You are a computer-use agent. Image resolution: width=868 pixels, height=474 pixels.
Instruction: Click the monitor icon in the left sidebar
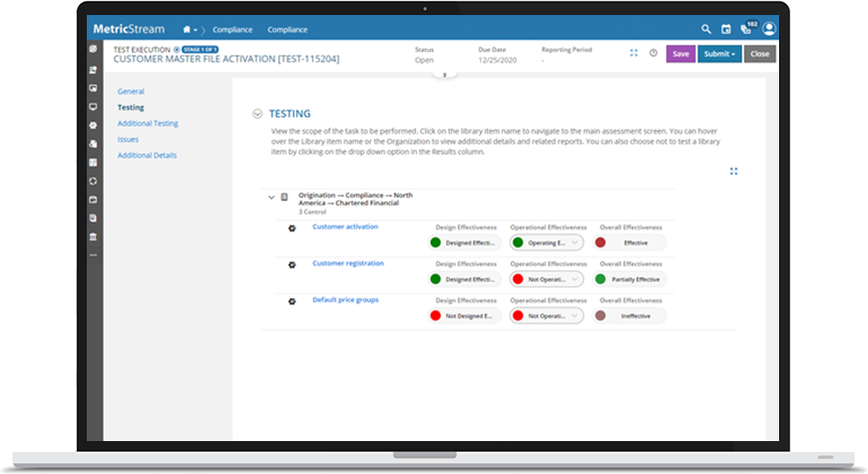pyautogui.click(x=93, y=107)
